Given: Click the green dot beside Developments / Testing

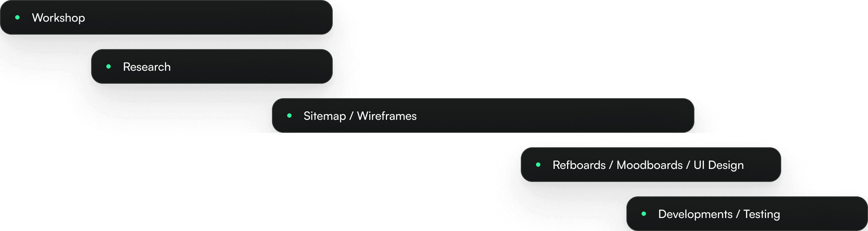Looking at the screenshot, I should (x=644, y=214).
